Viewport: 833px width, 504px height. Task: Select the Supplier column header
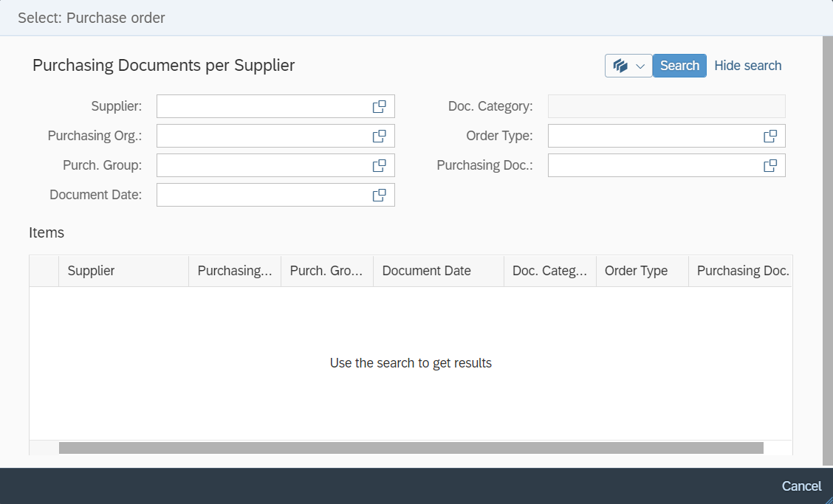[123, 271]
